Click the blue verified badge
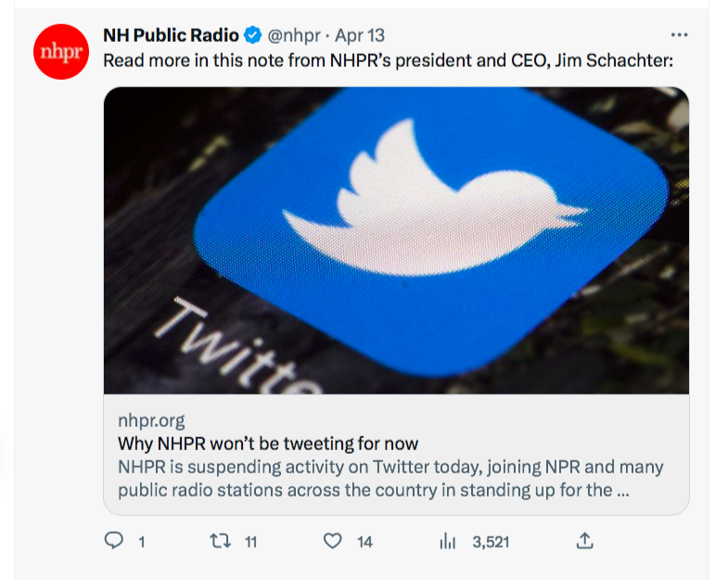Viewport: 728px width, 580px height. (252, 36)
